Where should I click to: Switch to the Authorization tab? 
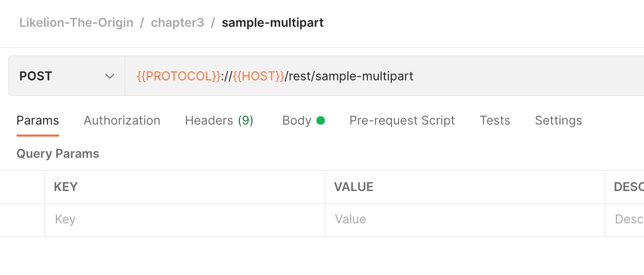tap(122, 120)
